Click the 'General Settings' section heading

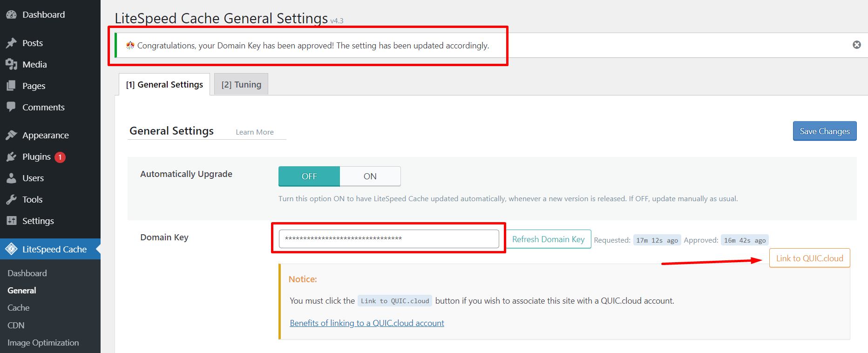(x=171, y=131)
